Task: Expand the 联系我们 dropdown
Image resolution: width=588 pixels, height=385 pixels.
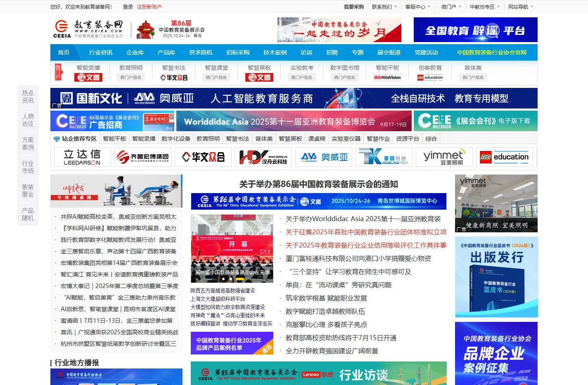Action: [384, 7]
